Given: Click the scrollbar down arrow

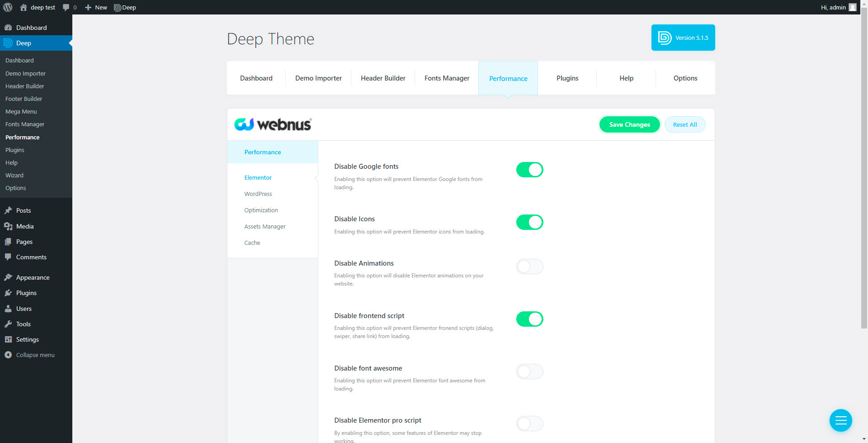Looking at the screenshot, I should 864,439.
